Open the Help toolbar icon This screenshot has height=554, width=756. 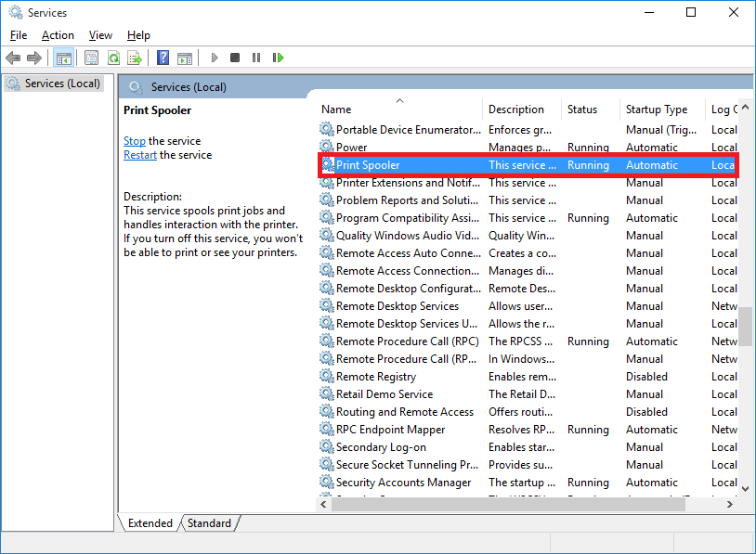163,58
